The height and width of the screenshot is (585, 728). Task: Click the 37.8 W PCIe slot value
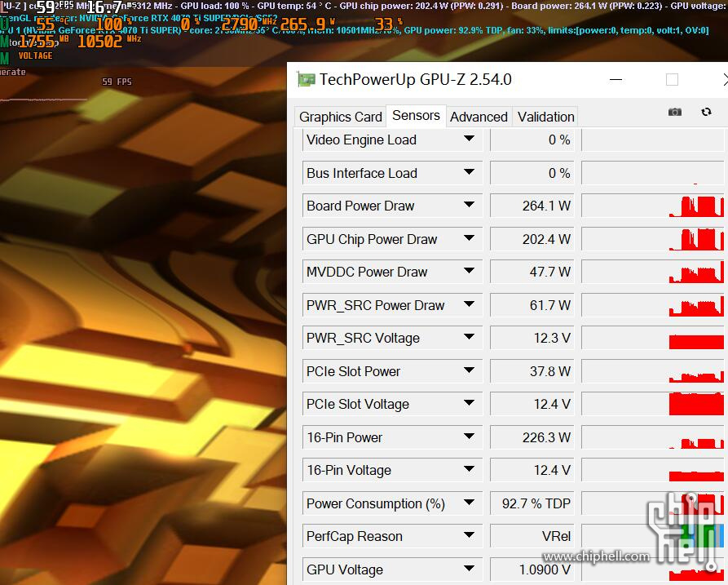[532, 370]
